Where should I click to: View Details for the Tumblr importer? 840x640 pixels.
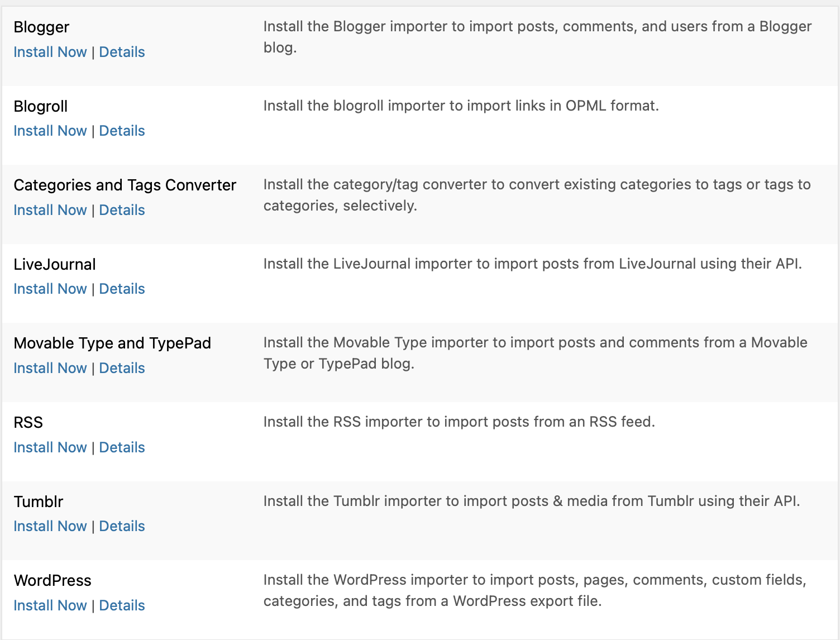pyautogui.click(x=122, y=526)
